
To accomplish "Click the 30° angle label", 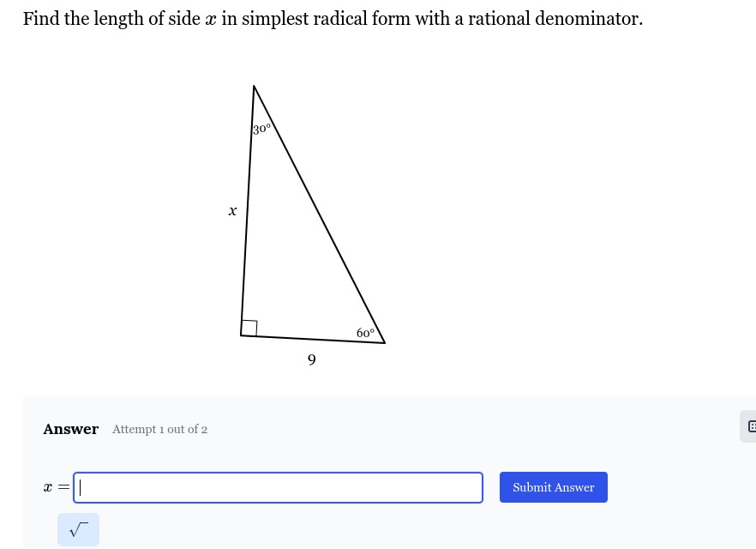I will pyautogui.click(x=261, y=129).
